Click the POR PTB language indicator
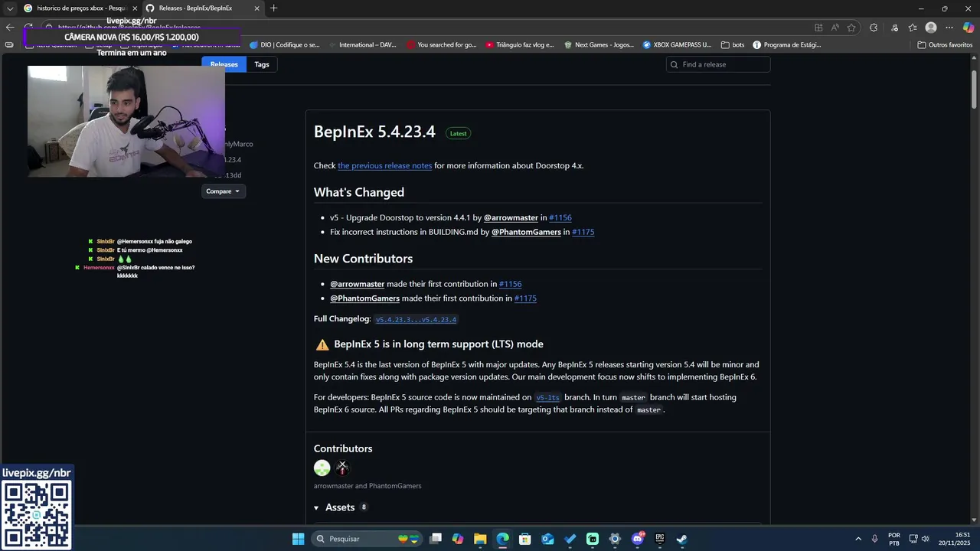This screenshot has height=551, width=980. click(894, 539)
